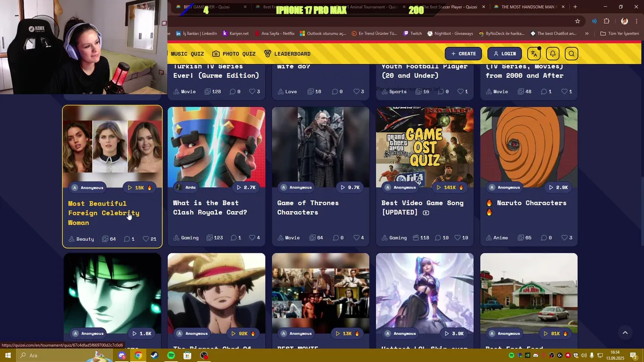
Task: Bookmark this page with the star icon
Action: 578,21
